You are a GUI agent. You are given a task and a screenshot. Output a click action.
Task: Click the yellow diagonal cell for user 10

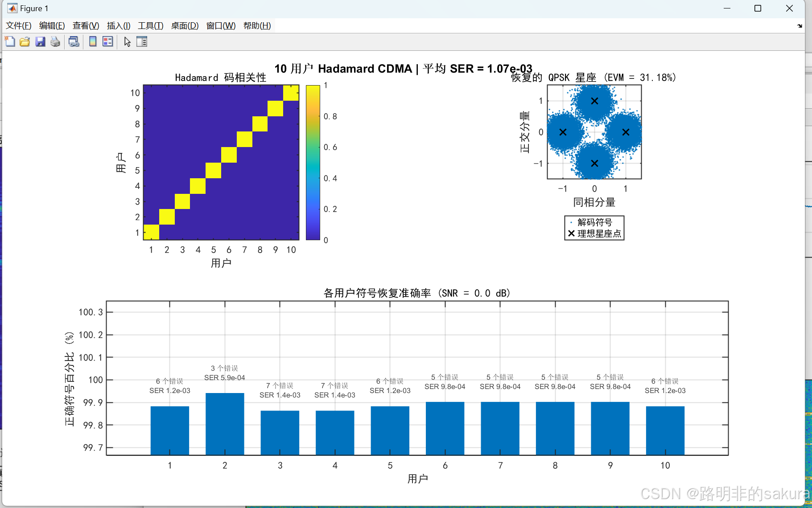coord(291,93)
